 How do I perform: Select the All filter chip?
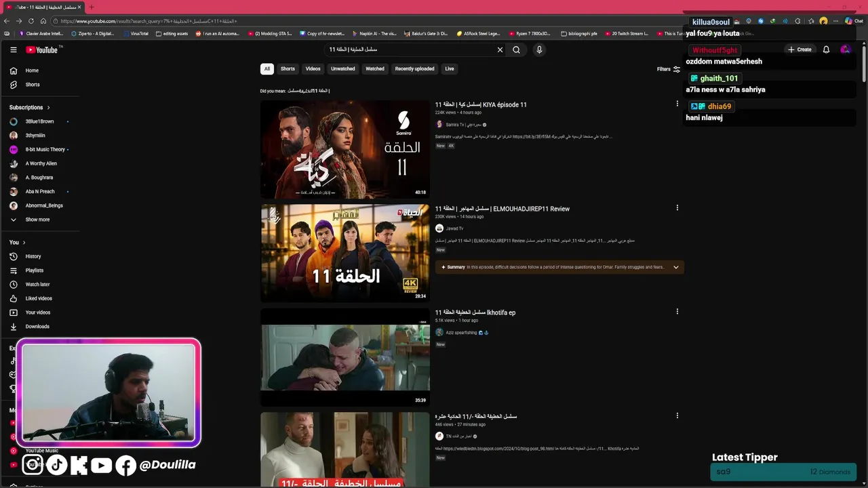(x=267, y=68)
